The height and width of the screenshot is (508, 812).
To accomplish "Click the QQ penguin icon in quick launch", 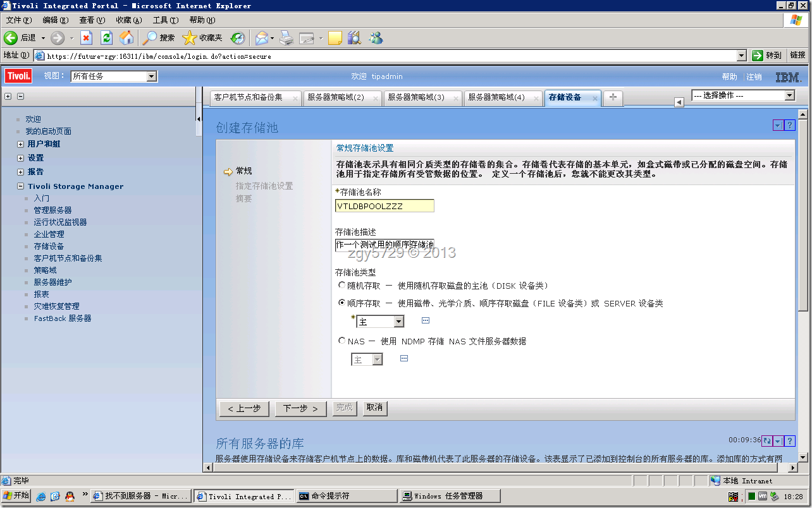I will tap(70, 496).
